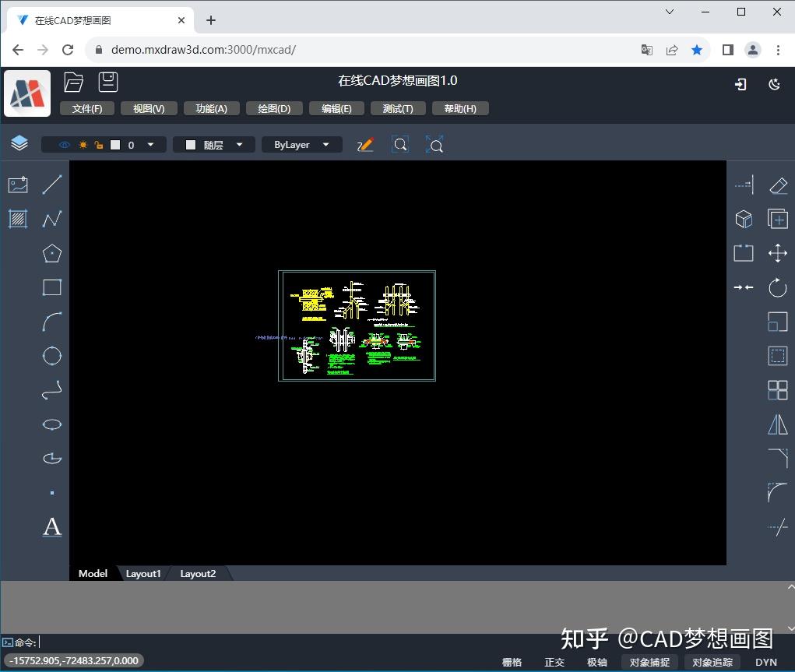Select the Circle drawing tool
795x672 pixels.
click(x=51, y=355)
